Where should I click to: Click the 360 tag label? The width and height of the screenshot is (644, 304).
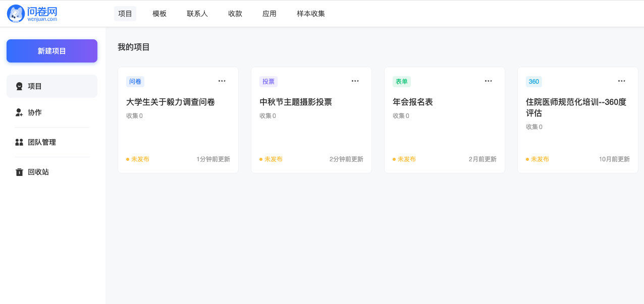pyautogui.click(x=534, y=82)
